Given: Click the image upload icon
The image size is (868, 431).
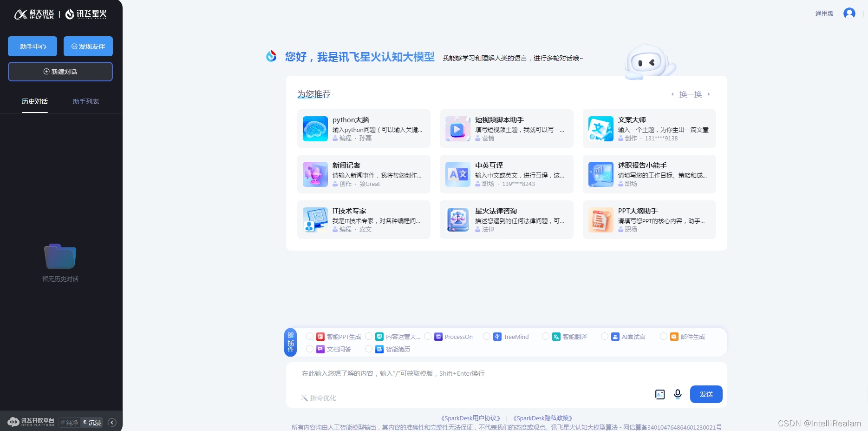Looking at the screenshot, I should 660,394.
